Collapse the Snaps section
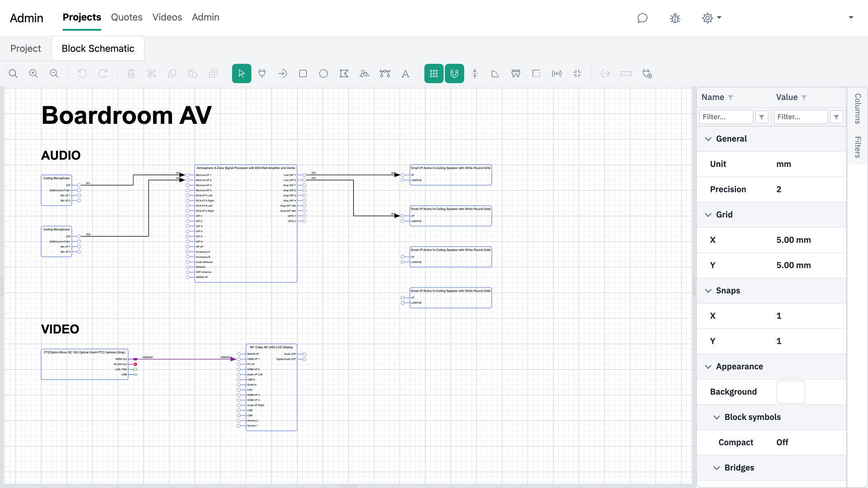This screenshot has height=488, width=868. [708, 291]
